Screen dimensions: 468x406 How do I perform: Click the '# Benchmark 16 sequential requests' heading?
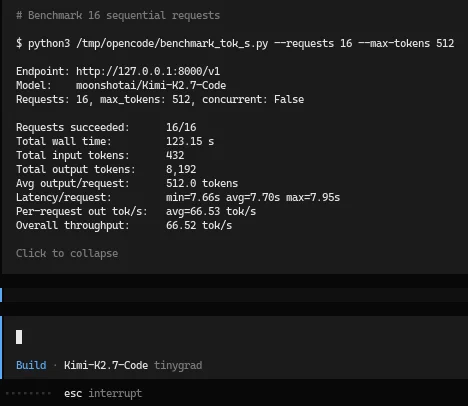click(x=118, y=15)
